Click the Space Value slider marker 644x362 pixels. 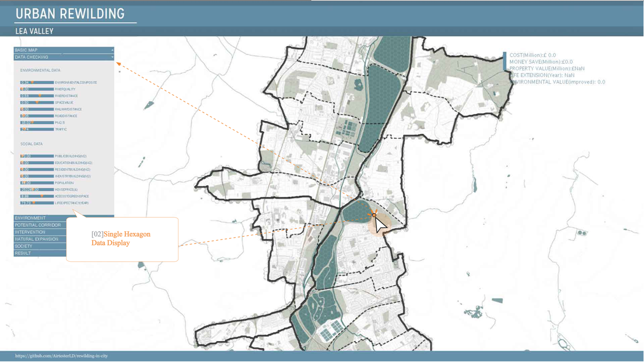tap(36, 103)
